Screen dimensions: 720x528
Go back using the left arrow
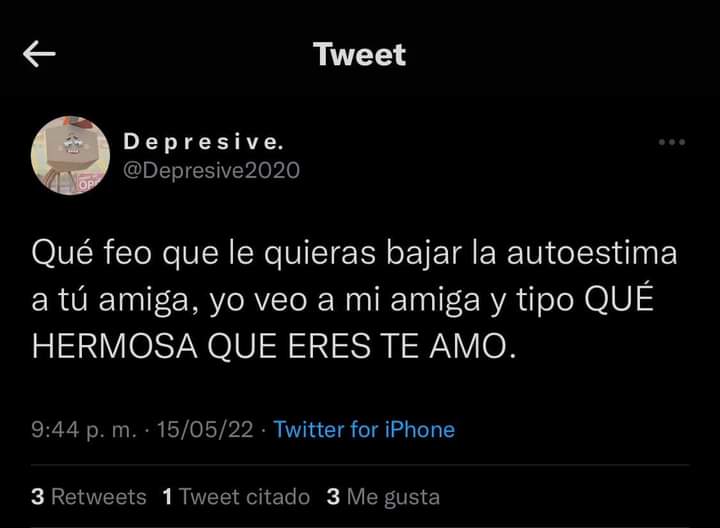pos(39,54)
